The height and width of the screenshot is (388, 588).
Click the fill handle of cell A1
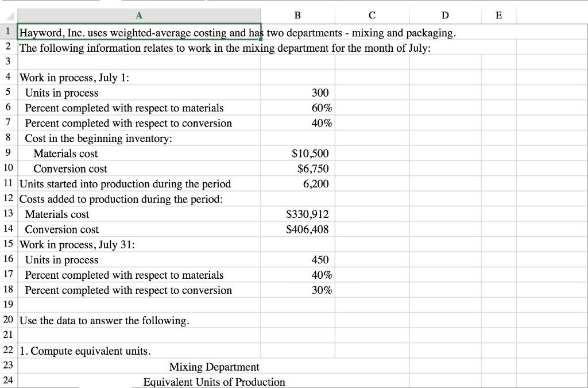(x=261, y=39)
